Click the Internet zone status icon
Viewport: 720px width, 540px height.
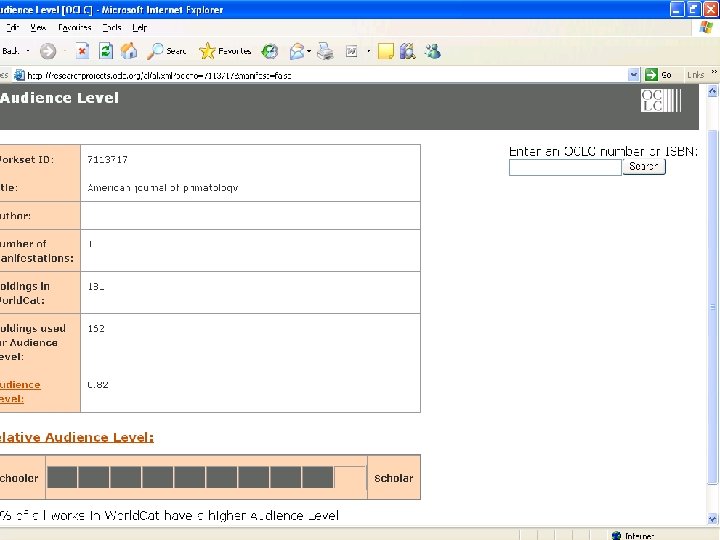pos(617,535)
